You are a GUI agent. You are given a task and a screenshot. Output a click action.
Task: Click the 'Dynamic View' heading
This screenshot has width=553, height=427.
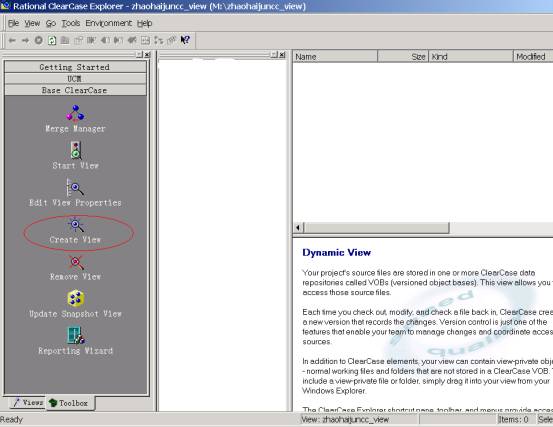pyautogui.click(x=336, y=252)
